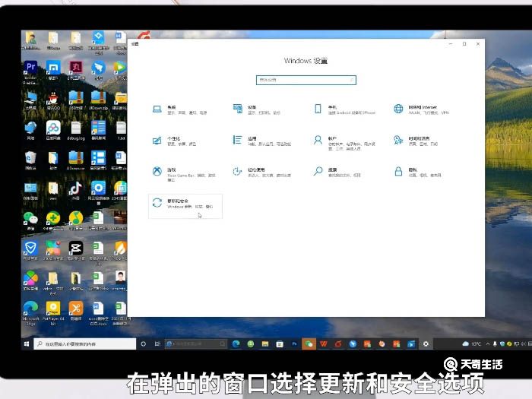Select the red 丸 app desktop icon
This screenshot has height=399, width=532.
[76, 71]
